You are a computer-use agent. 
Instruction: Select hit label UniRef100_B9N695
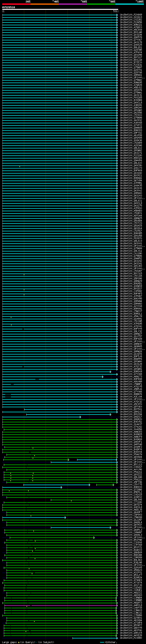point(131,82)
